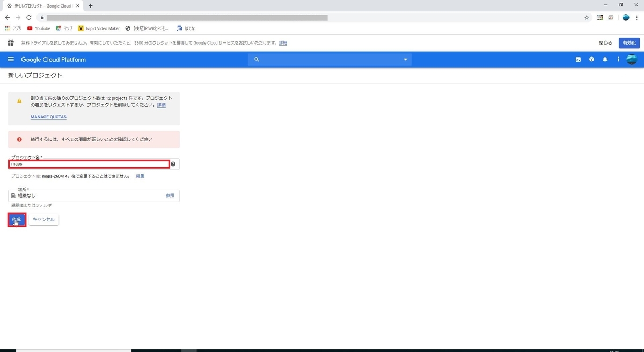This screenshot has height=352, width=644.
Task: Reload the page
Action: click(x=28, y=17)
